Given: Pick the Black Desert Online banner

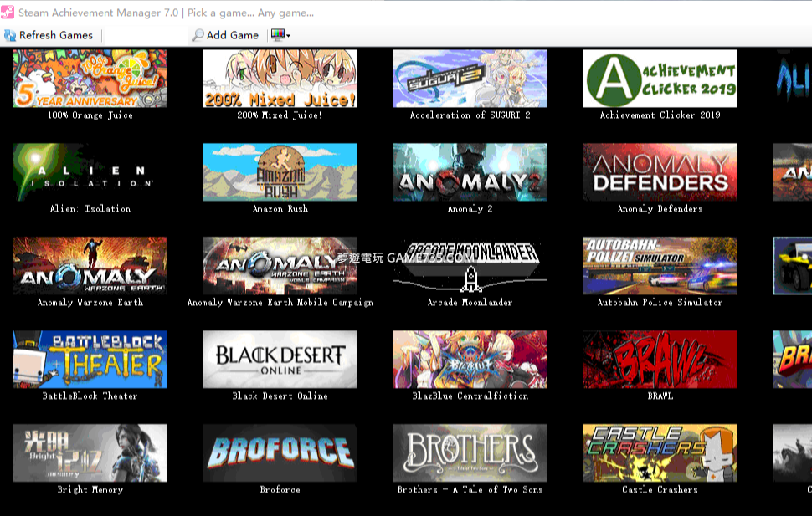Looking at the screenshot, I should pos(280,359).
